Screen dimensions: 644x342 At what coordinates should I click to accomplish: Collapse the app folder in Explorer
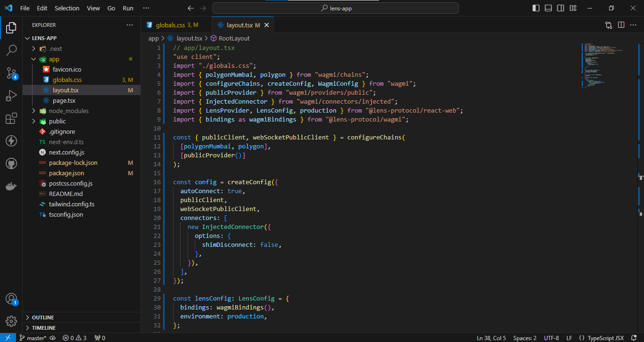pos(54,59)
